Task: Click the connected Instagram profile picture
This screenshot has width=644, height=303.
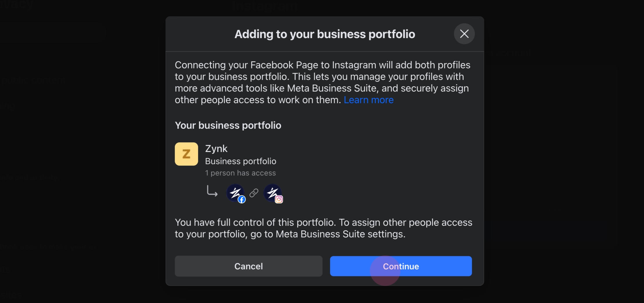Action: point(272,192)
